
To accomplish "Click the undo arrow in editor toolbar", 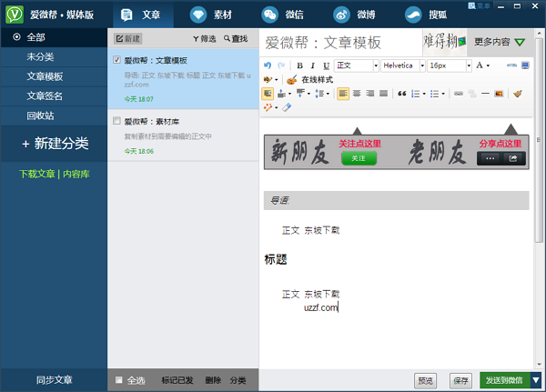I will [268, 65].
